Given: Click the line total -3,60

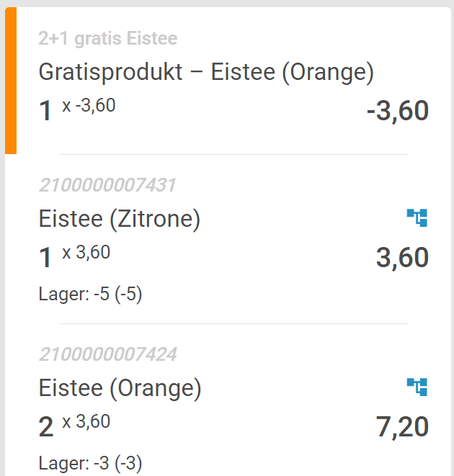Looking at the screenshot, I should [397, 112].
